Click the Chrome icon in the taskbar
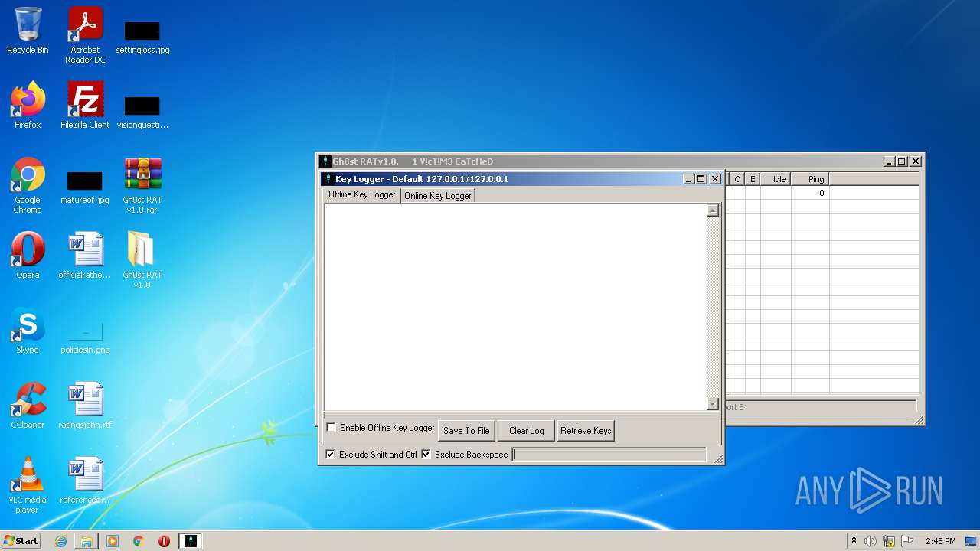This screenshot has width=980, height=551. pyautogui.click(x=139, y=541)
